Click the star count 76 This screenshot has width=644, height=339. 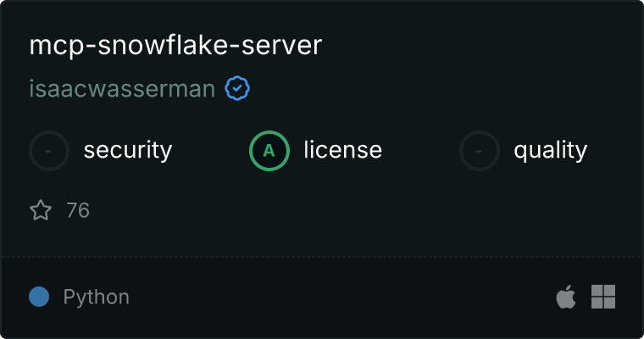[78, 210]
